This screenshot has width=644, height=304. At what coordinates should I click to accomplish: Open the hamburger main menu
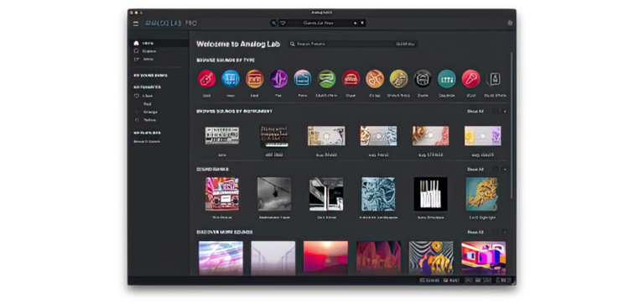[x=136, y=24]
